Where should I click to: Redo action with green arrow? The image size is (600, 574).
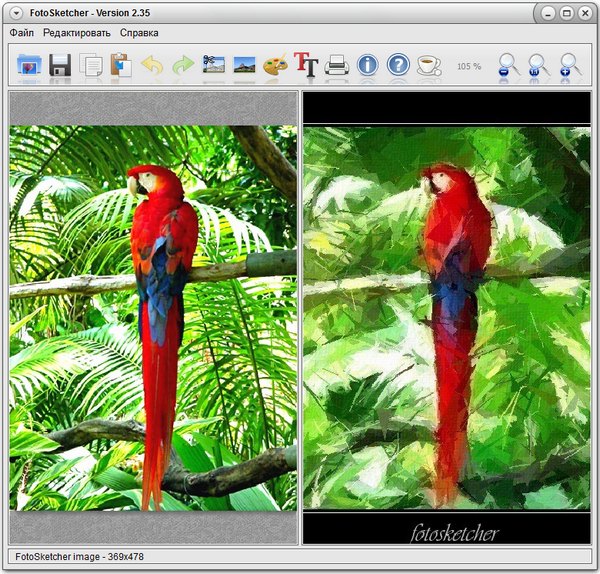[x=183, y=66]
